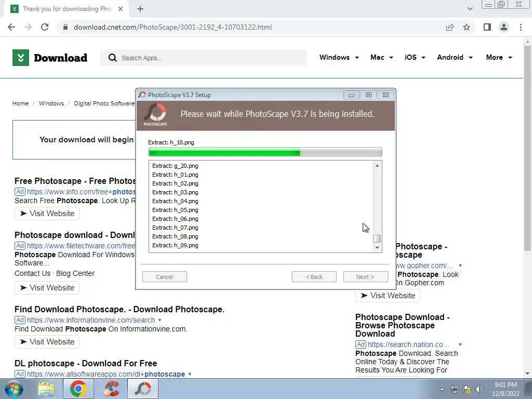Switch to Chrome in taskbar
Viewport: 532px width, 399px height.
(78, 389)
